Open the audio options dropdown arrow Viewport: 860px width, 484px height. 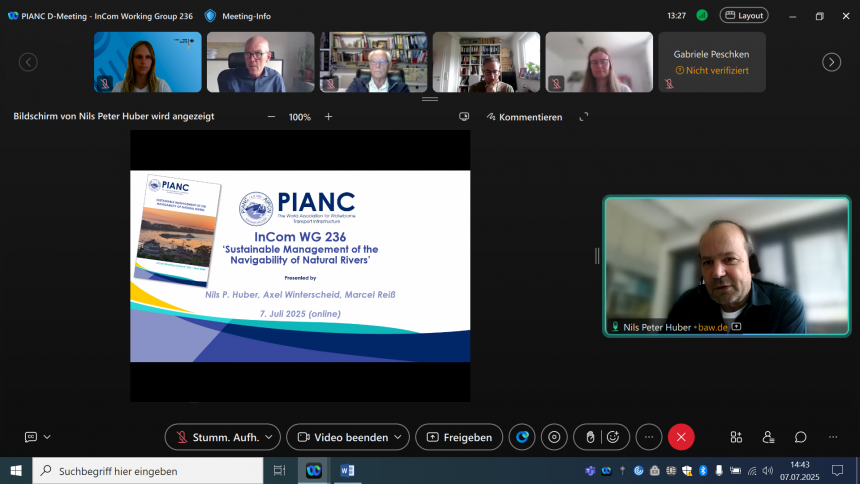click(269, 437)
